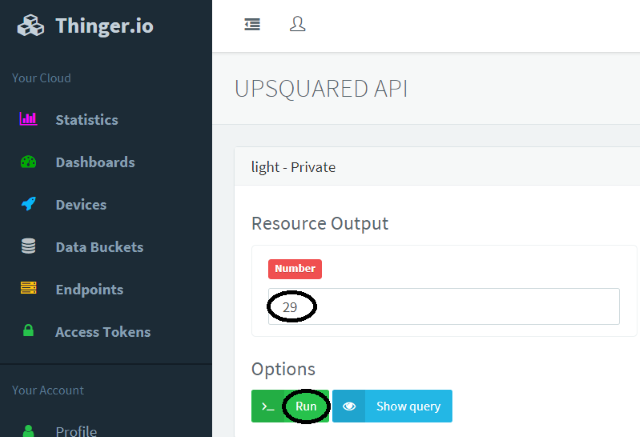The image size is (640, 437).
Task: Click the red Number type badge
Action: (295, 269)
